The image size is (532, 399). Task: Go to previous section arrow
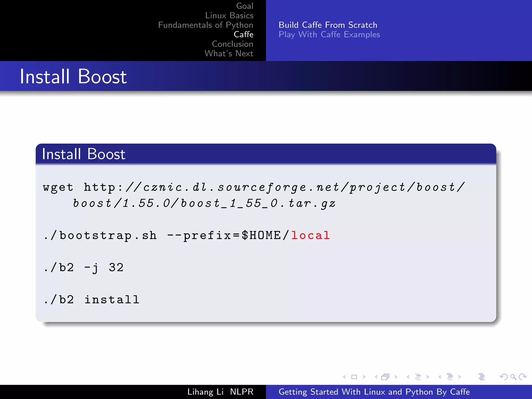point(440,377)
